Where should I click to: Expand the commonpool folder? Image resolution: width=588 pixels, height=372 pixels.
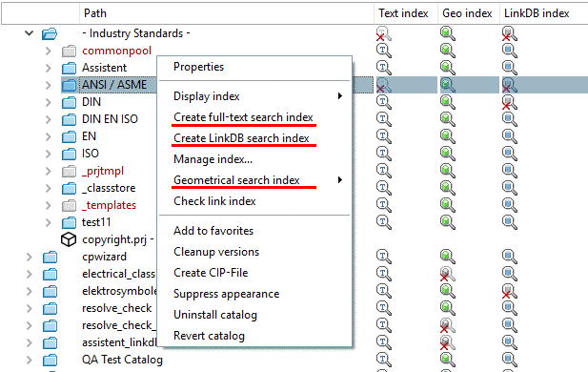coord(48,51)
